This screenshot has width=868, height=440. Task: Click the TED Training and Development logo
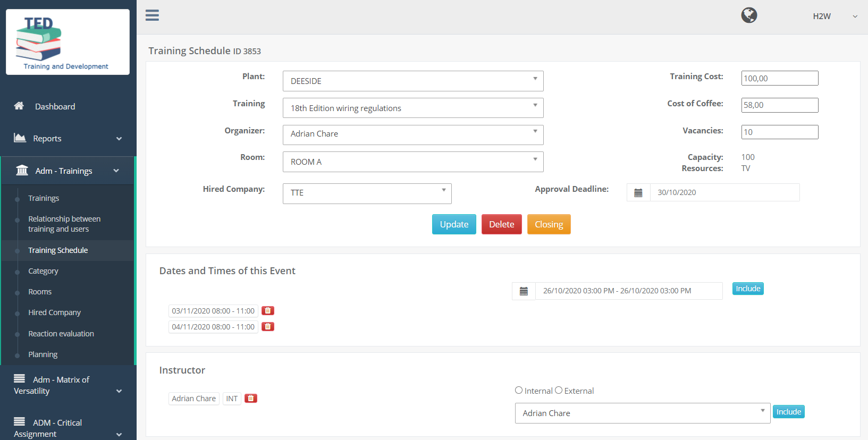point(68,43)
